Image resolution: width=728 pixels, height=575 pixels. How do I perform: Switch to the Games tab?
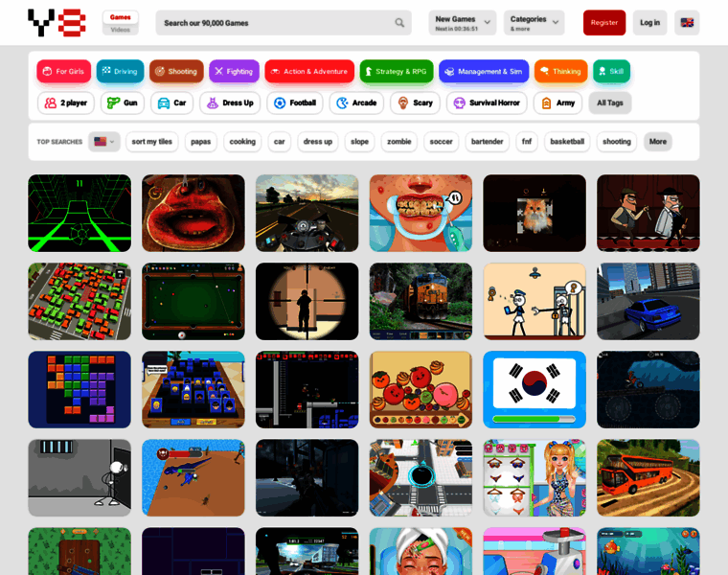pyautogui.click(x=121, y=17)
